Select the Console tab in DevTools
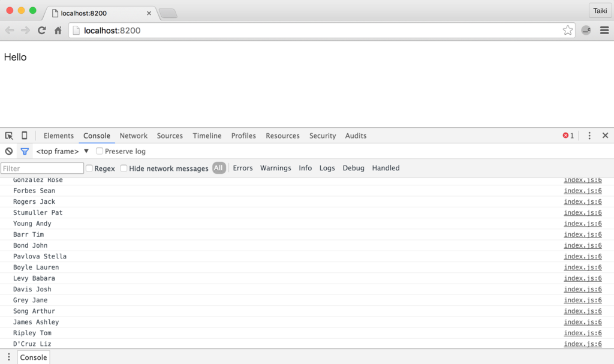 pyautogui.click(x=97, y=136)
